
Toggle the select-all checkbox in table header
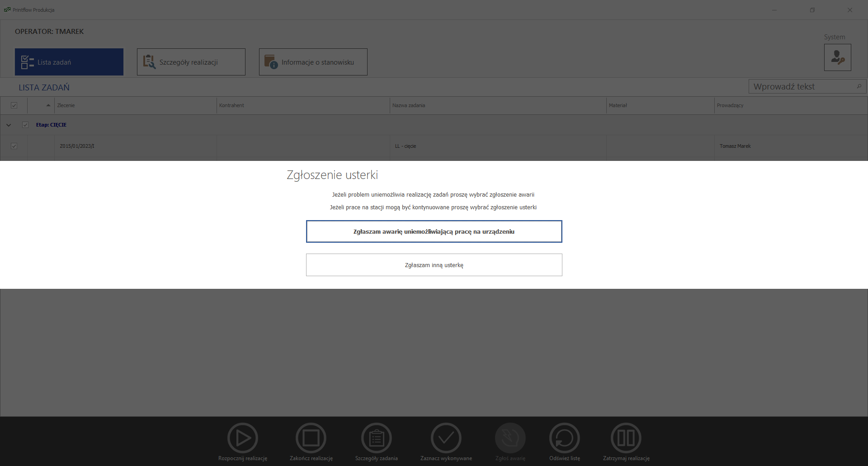point(14,105)
